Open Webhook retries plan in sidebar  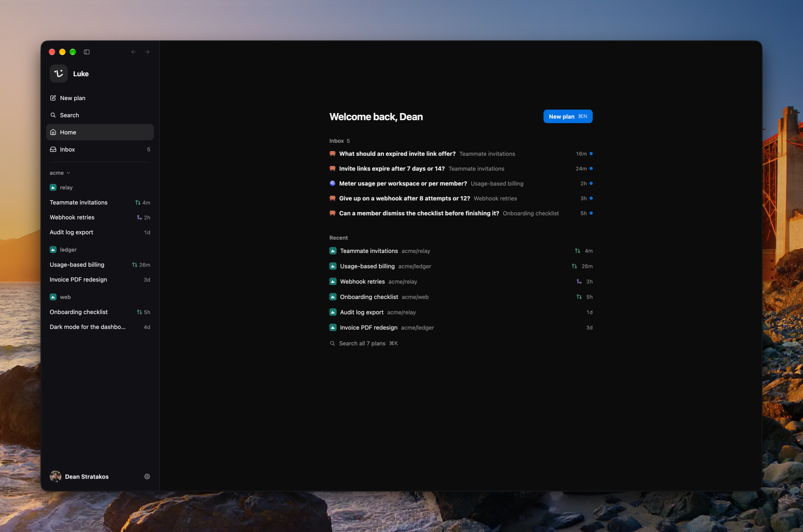coord(100,217)
